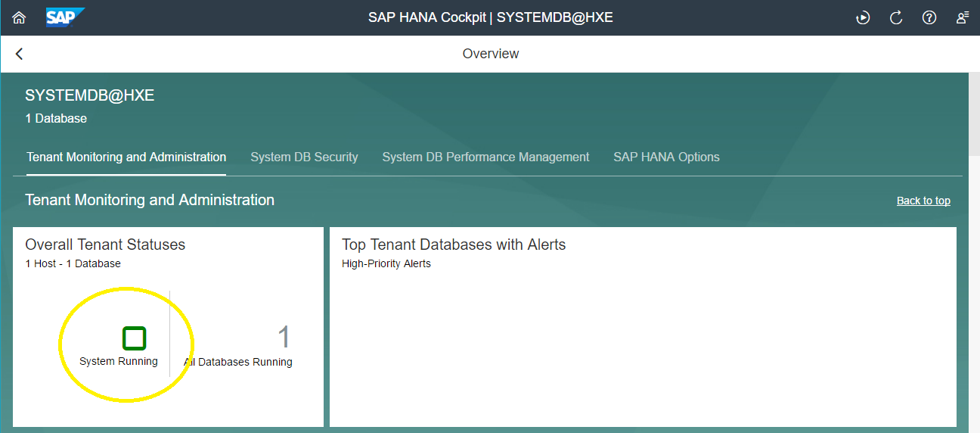Viewport: 980px width, 433px height.
Task: Open the auto-refresh play icon
Action: (863, 17)
